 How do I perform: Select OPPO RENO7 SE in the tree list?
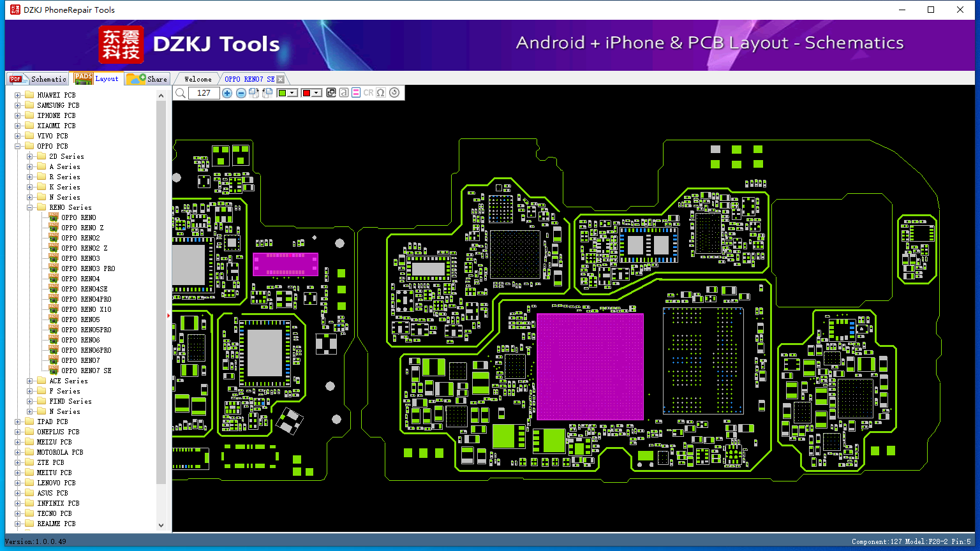tap(86, 371)
